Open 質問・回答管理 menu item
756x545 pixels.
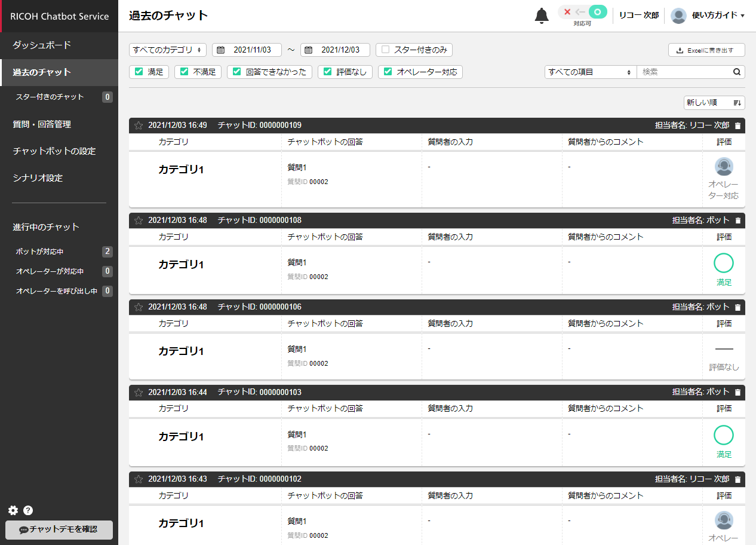(42, 124)
